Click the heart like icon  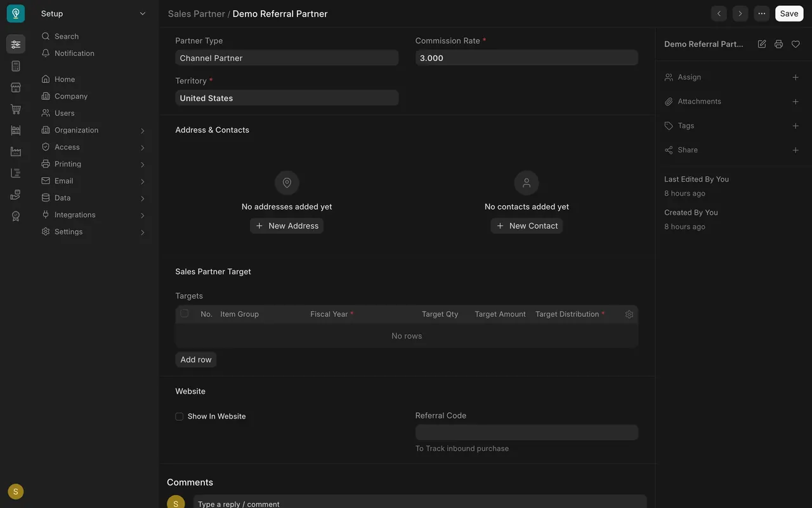(x=796, y=44)
